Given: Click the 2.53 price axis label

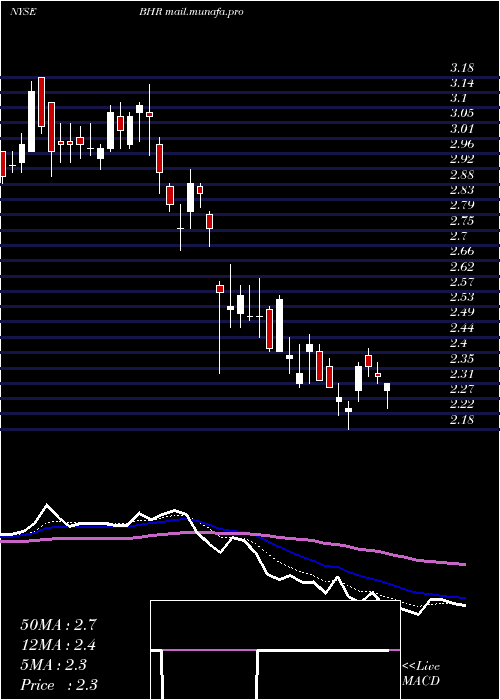Looking at the screenshot, I should (x=462, y=297).
